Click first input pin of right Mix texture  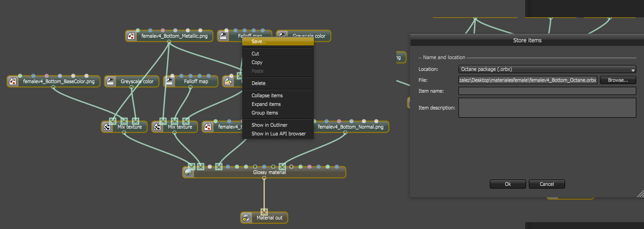pyautogui.click(x=163, y=121)
